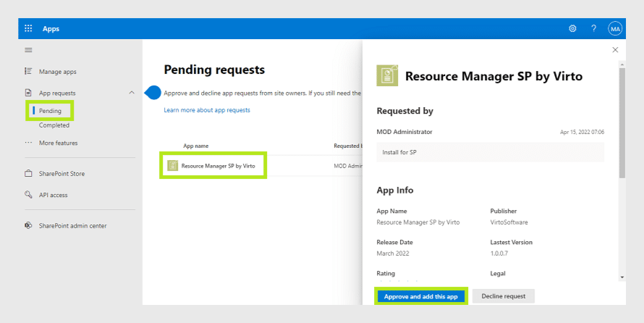Click the Manage apps list icon
644x323 pixels.
pos(28,71)
